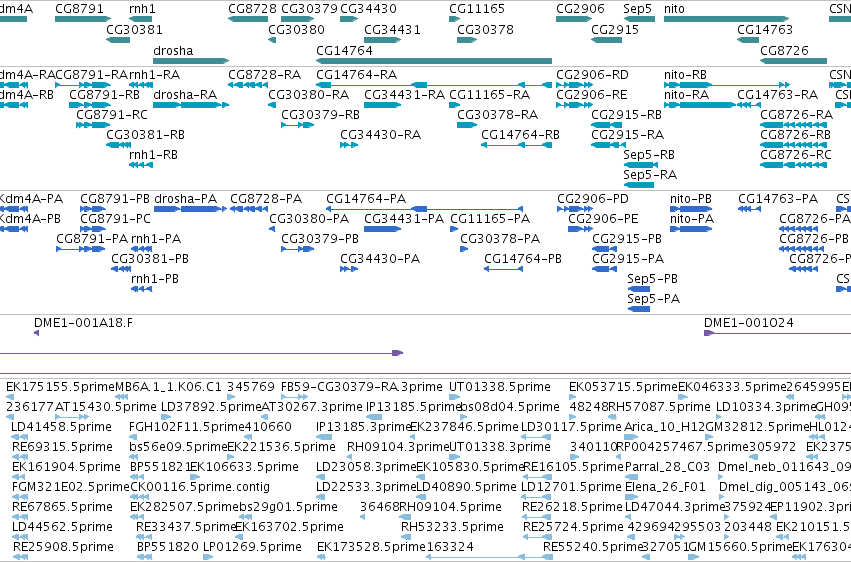Click the long purple arrow feature line
The width and height of the screenshot is (851, 562).
(x=201, y=353)
